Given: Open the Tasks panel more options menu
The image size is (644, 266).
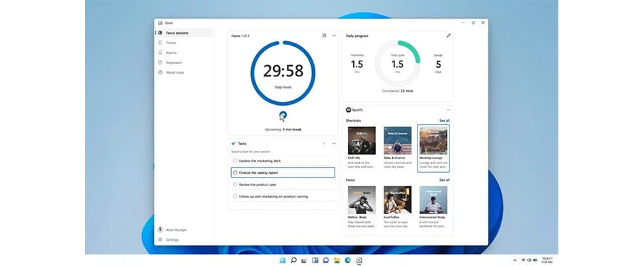Looking at the screenshot, I should [334, 144].
